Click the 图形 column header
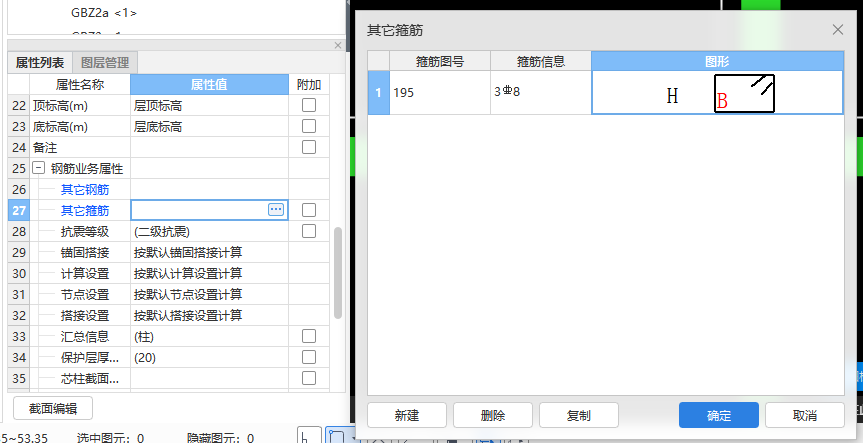 coord(717,61)
